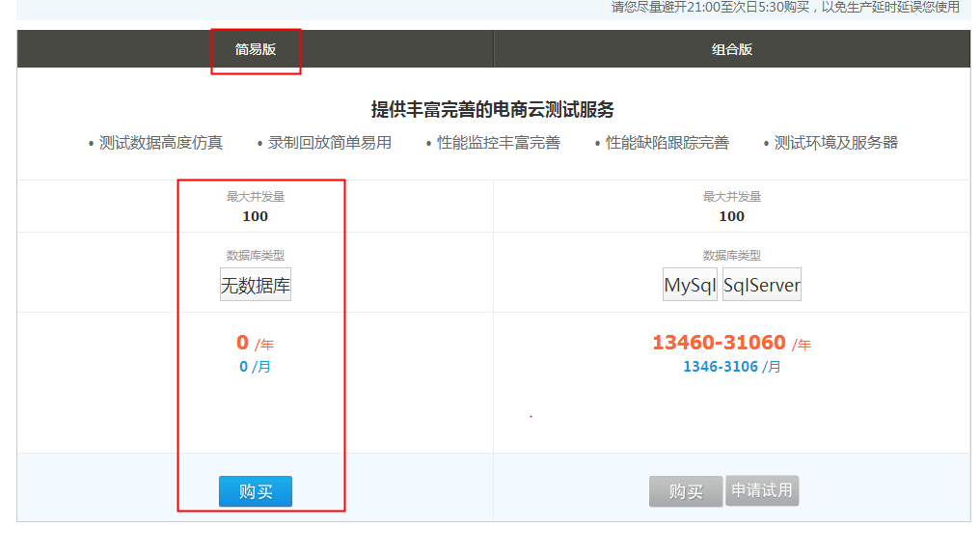Click the 数据库类型 label in 组合版 column
980x555 pixels.
(x=732, y=255)
